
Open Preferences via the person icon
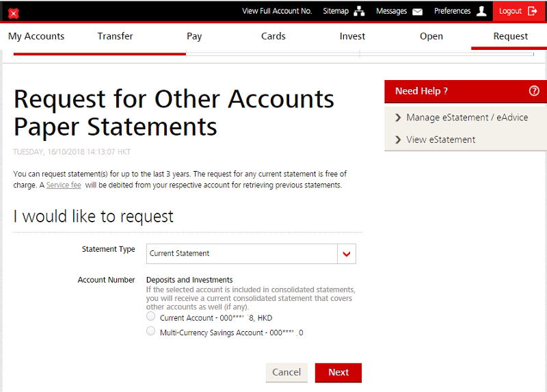(481, 12)
